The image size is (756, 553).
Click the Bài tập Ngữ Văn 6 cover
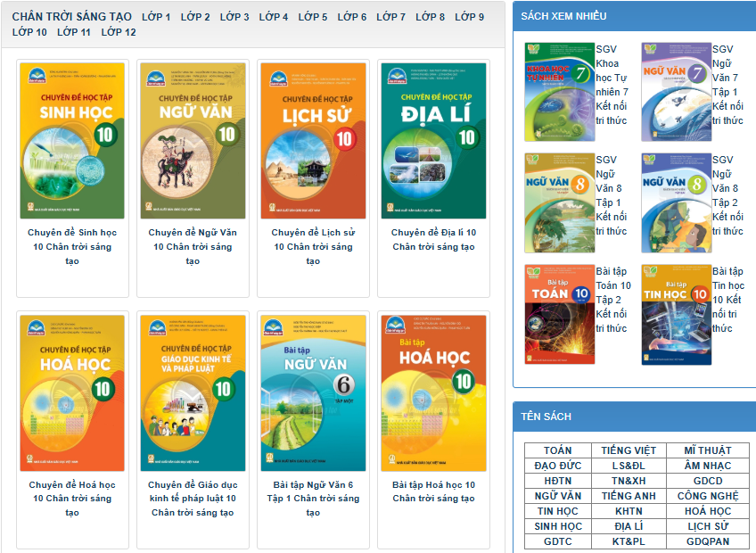(x=313, y=392)
